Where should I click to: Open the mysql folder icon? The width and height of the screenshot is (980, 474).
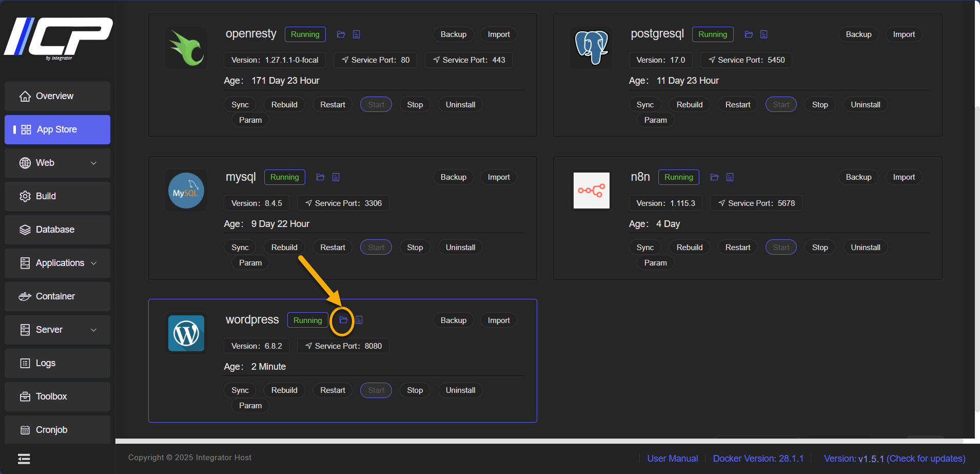(320, 177)
